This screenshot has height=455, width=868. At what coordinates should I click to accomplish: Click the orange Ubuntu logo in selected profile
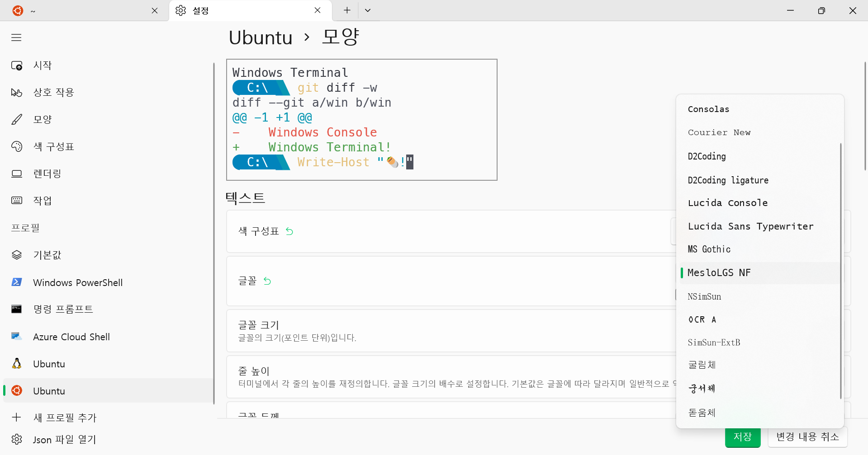tap(17, 390)
